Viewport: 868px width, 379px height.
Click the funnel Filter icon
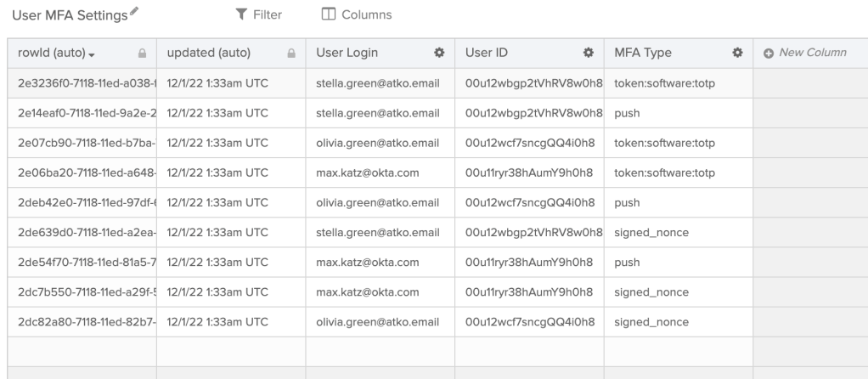tap(241, 14)
